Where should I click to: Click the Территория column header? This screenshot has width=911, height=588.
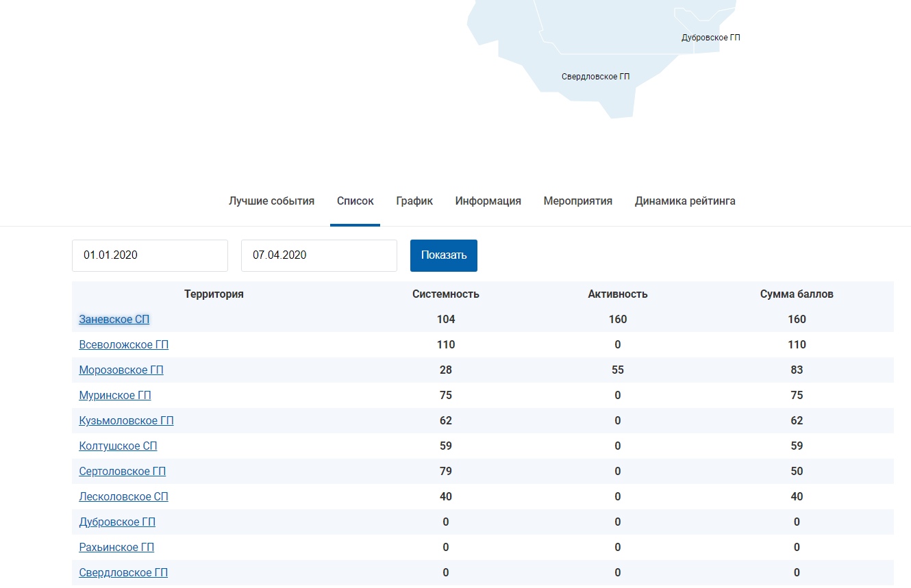(214, 294)
